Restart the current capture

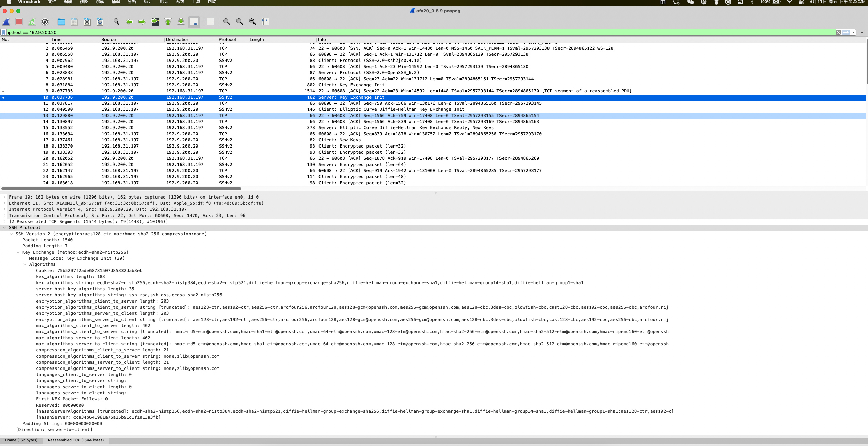click(x=32, y=21)
